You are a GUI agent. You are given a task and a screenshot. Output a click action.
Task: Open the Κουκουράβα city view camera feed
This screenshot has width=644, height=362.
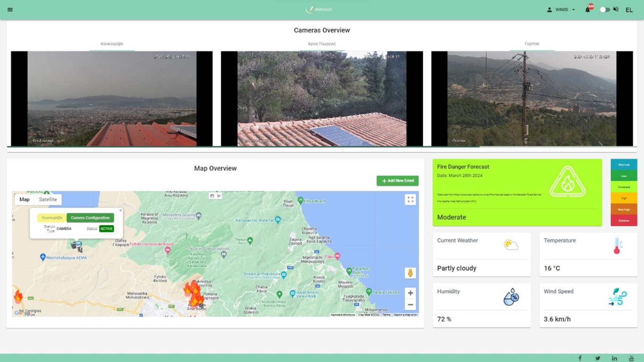click(x=112, y=99)
